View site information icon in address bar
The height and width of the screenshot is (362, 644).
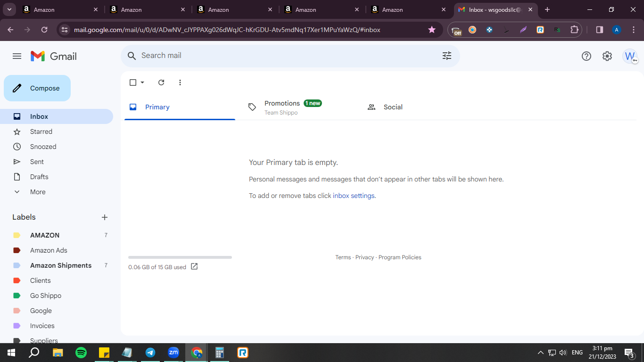[65, 30]
